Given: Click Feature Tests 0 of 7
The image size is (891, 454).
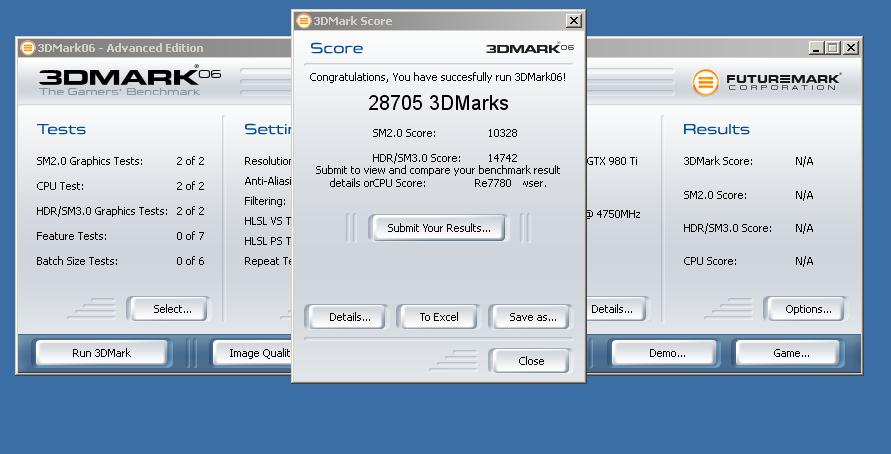Looking at the screenshot, I should tap(120, 236).
